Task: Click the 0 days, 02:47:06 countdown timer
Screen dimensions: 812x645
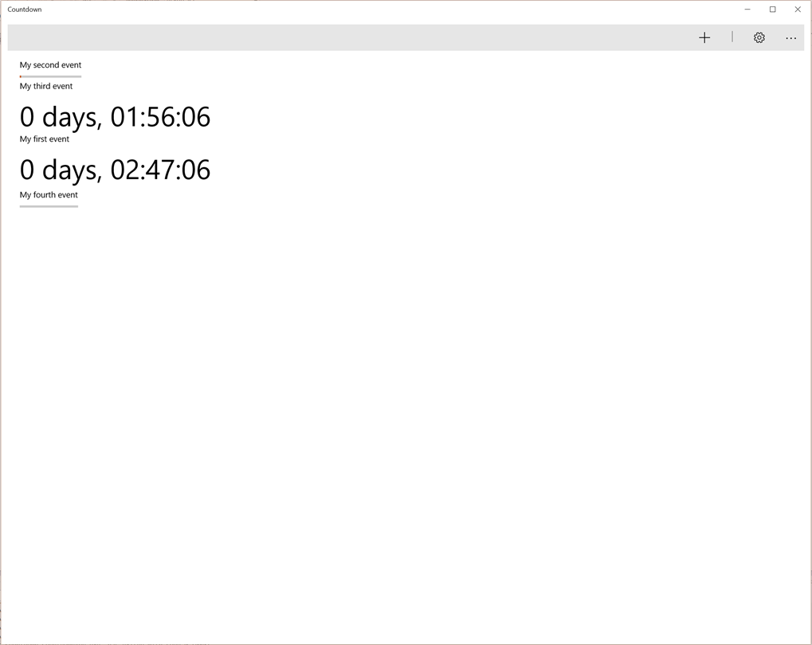Action: pyautogui.click(x=115, y=170)
